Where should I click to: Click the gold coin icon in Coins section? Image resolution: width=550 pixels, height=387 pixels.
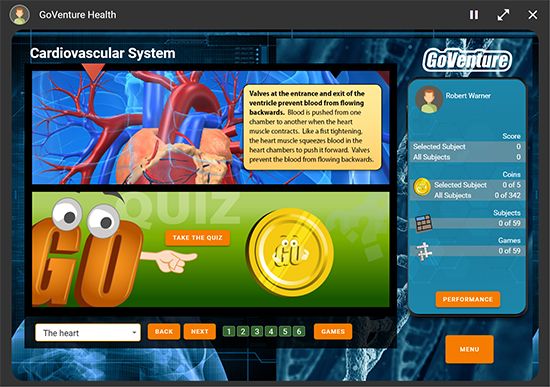[422, 187]
